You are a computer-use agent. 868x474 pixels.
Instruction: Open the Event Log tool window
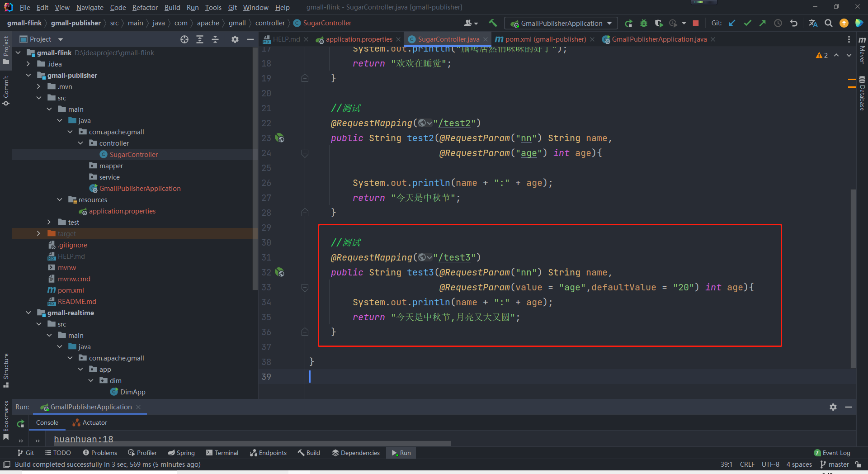tap(832, 453)
